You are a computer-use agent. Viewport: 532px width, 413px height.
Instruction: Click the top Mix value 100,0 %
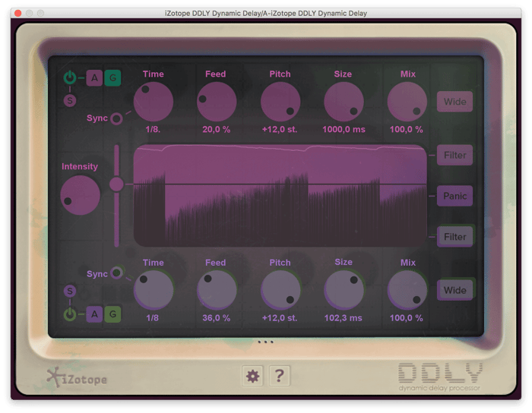406,129
